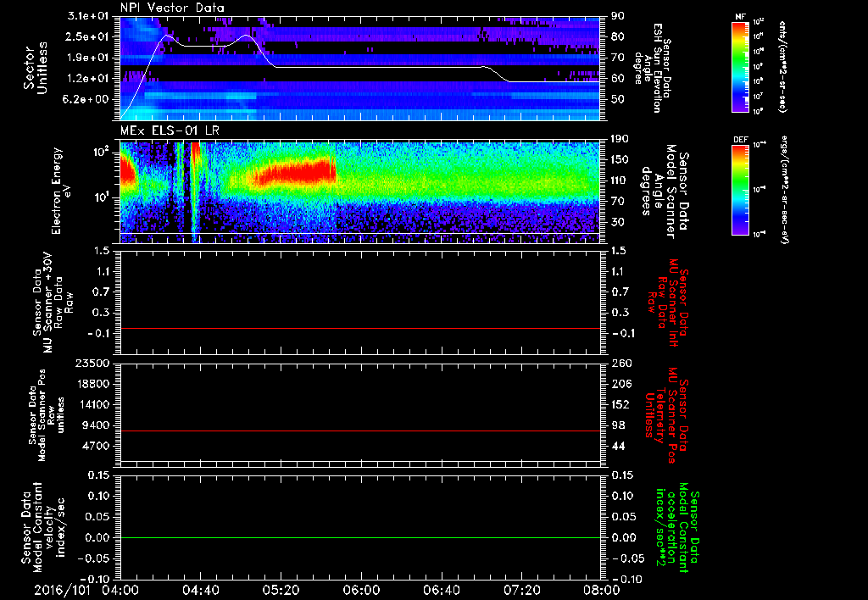This screenshot has width=868, height=600.
Task: Click the "Electron Energy eV" axis label
Action: pyautogui.click(x=62, y=191)
